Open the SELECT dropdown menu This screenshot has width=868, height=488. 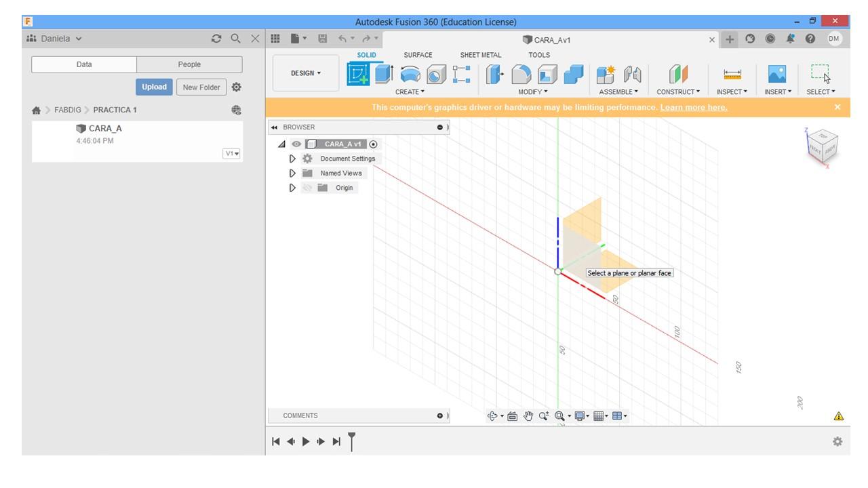coord(821,91)
